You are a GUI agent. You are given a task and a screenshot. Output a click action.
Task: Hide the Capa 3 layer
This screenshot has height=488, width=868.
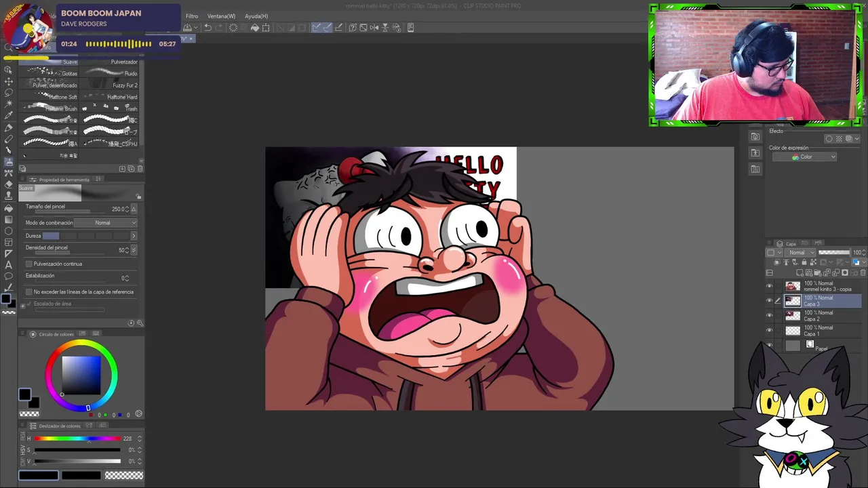click(769, 301)
